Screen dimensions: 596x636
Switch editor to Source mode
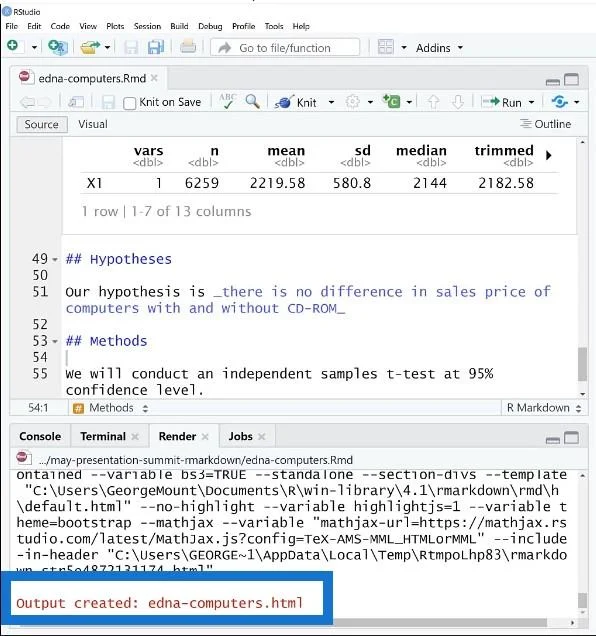coord(41,125)
